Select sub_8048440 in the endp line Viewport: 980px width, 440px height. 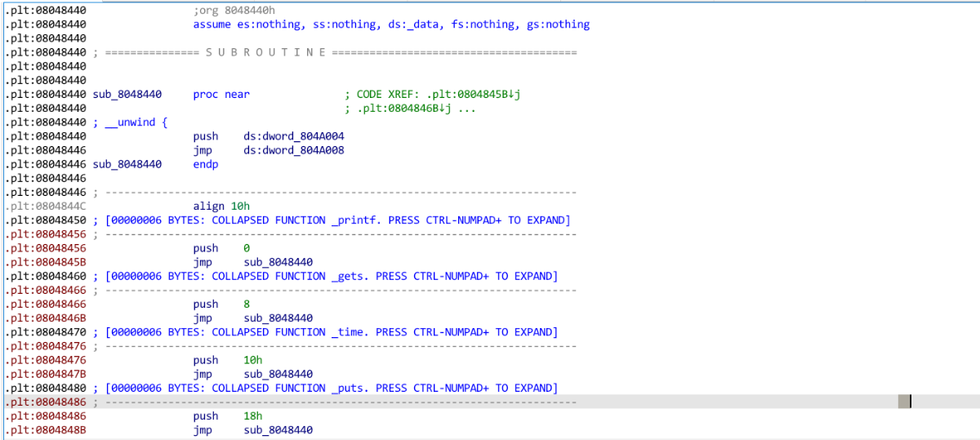tap(127, 164)
